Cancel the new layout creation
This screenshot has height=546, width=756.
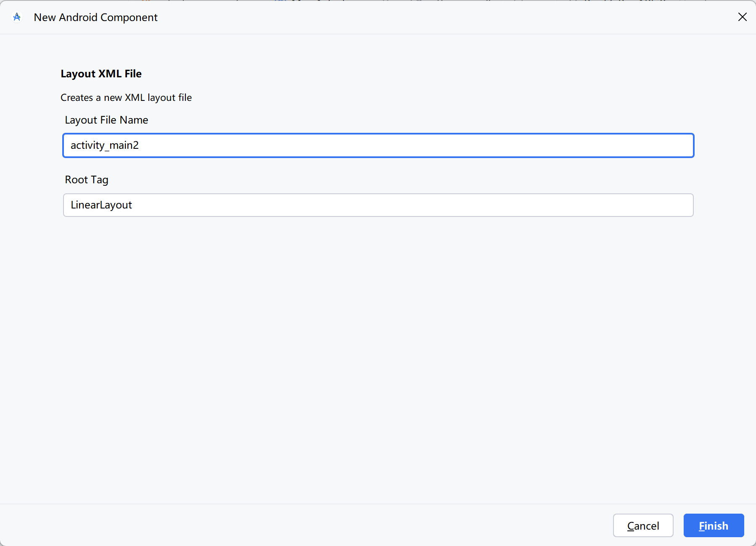click(x=642, y=525)
